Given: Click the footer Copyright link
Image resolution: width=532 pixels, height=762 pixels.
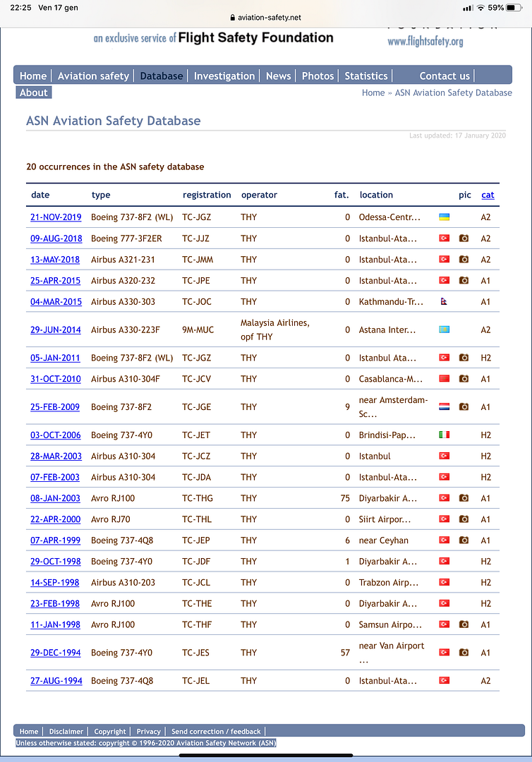Looking at the screenshot, I should [x=110, y=731].
